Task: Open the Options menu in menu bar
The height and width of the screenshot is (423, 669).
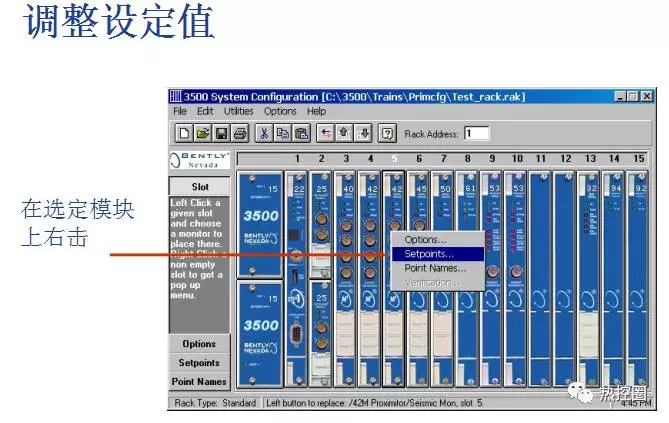Action: [x=280, y=112]
